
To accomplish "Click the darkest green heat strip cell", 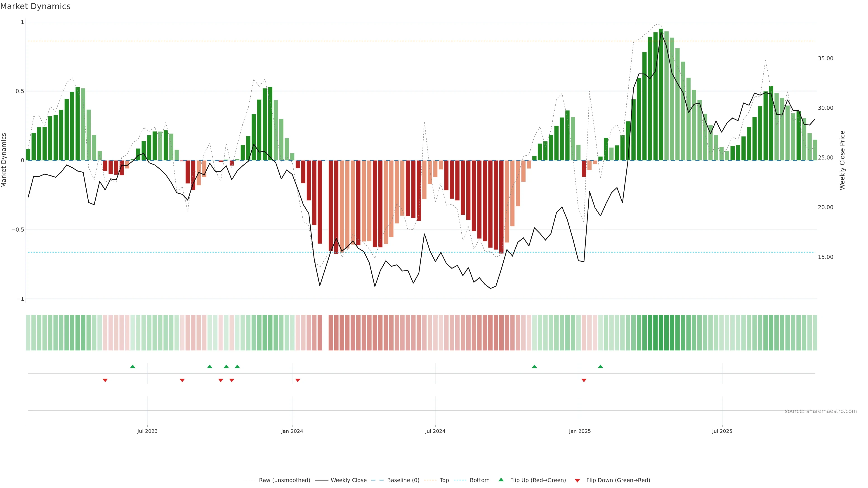I will click(661, 332).
